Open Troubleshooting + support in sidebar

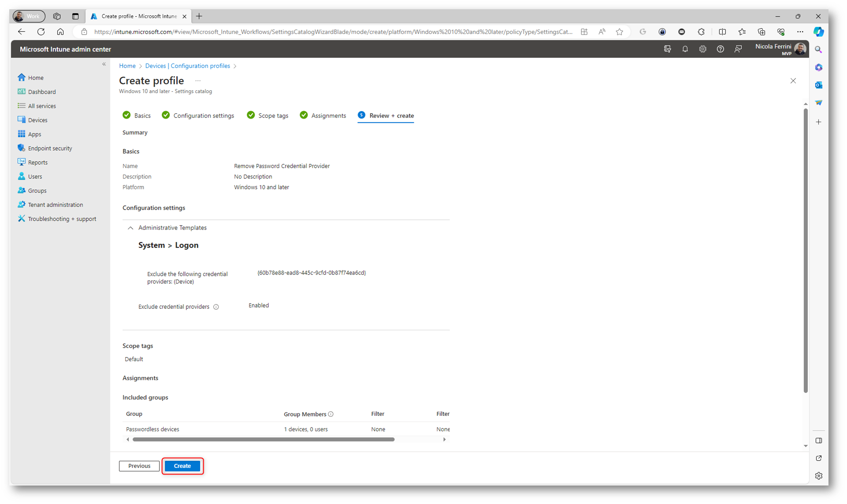[62, 219]
